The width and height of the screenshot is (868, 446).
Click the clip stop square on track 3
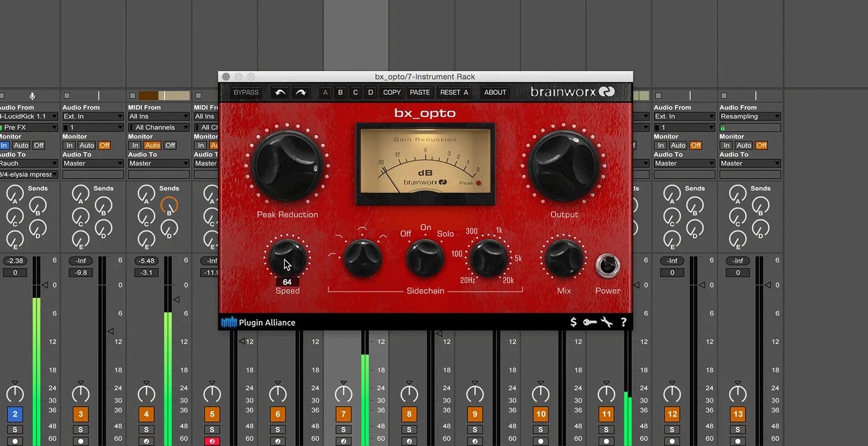tap(67, 95)
